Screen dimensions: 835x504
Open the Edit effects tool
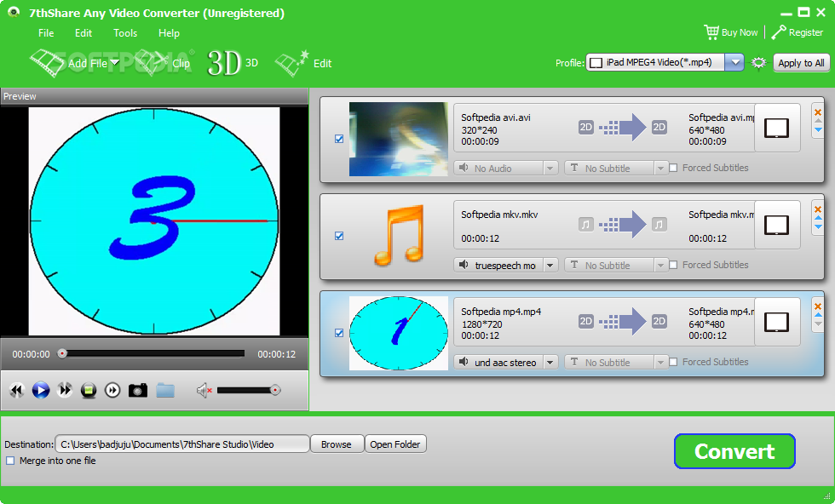303,63
